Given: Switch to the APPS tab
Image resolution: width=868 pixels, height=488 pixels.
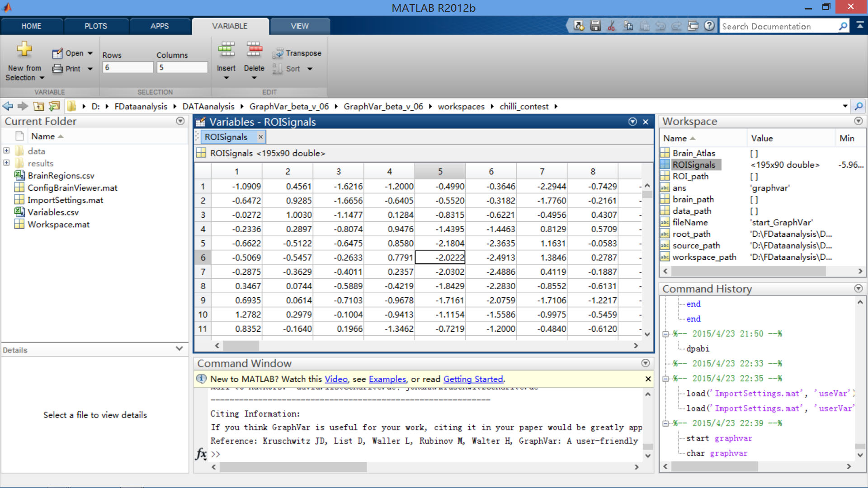Looking at the screenshot, I should 160,26.
